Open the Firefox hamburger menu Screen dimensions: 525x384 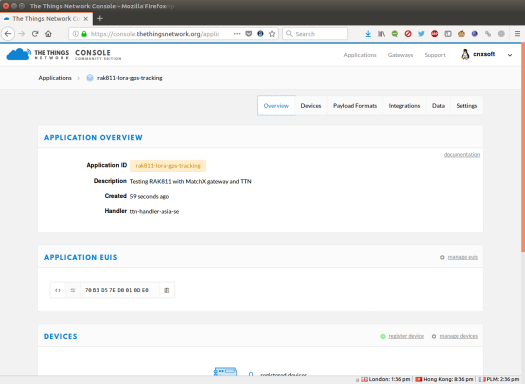517,34
